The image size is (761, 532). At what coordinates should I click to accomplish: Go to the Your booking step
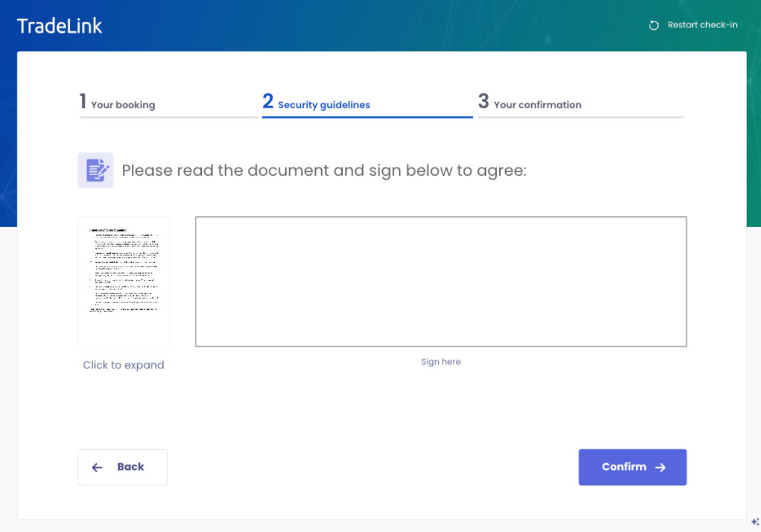pos(123,105)
